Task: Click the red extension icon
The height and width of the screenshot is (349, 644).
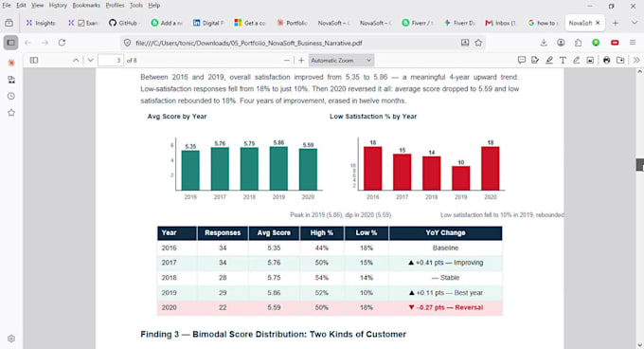Action: 615,43
